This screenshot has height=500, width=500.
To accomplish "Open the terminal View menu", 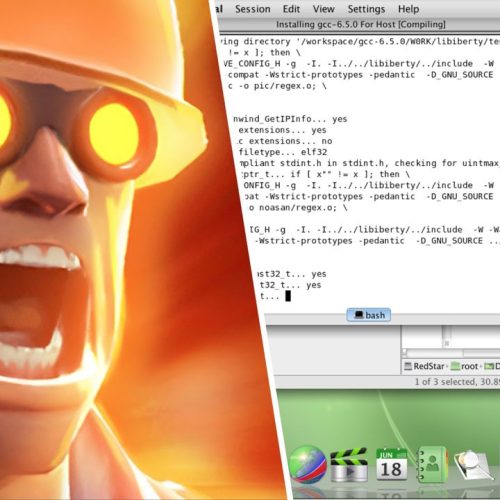I will coord(323,9).
